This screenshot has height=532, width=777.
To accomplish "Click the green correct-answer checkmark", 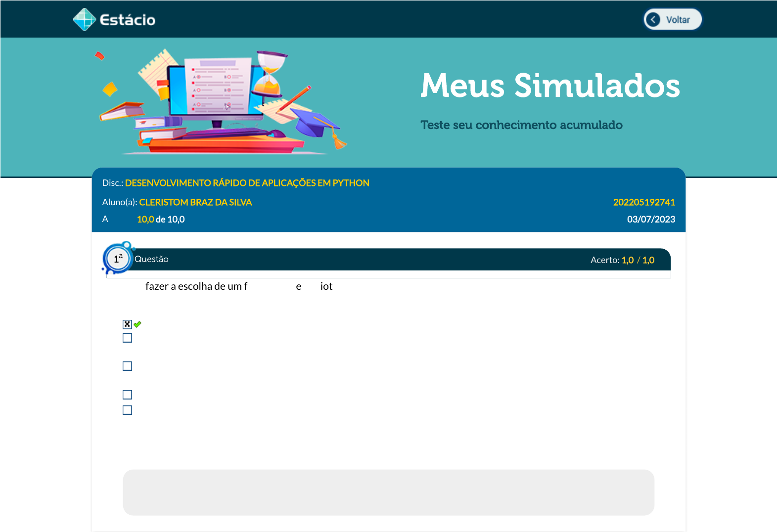I will click(x=137, y=324).
